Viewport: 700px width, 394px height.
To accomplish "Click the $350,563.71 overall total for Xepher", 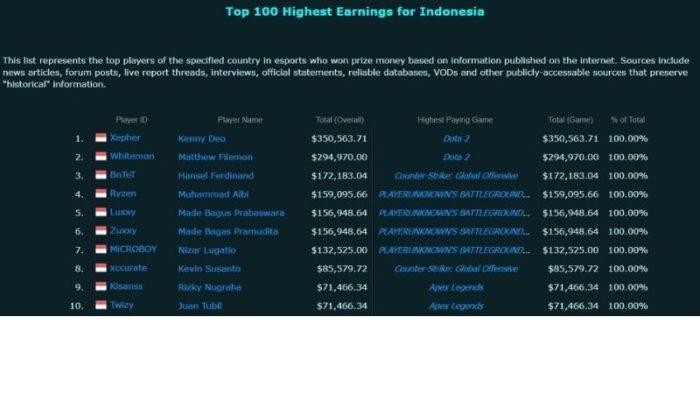I will (x=339, y=139).
